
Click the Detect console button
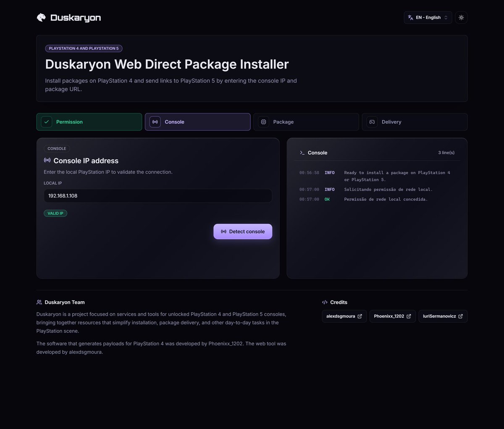click(243, 232)
